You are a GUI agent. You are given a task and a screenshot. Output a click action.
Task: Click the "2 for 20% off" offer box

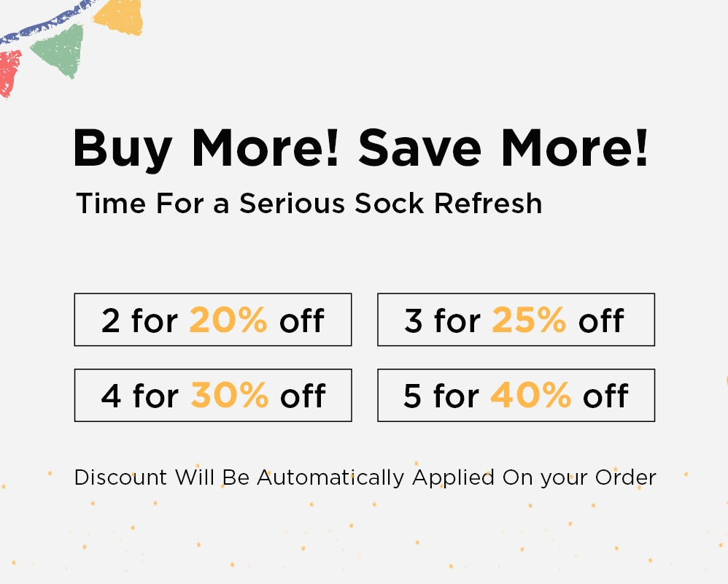coord(212,320)
